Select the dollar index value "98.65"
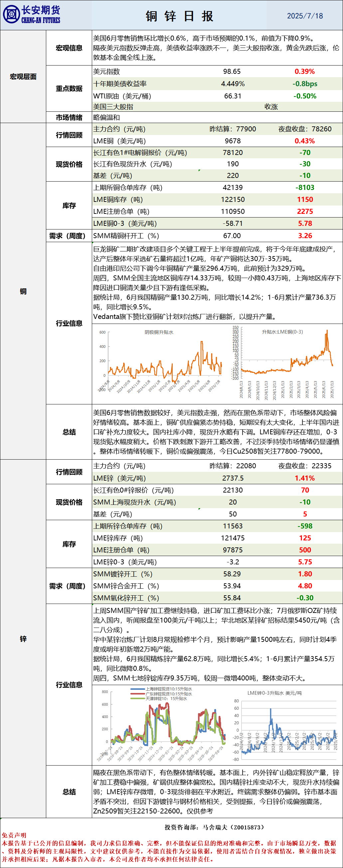The width and height of the screenshot is (343, 868). (232, 72)
